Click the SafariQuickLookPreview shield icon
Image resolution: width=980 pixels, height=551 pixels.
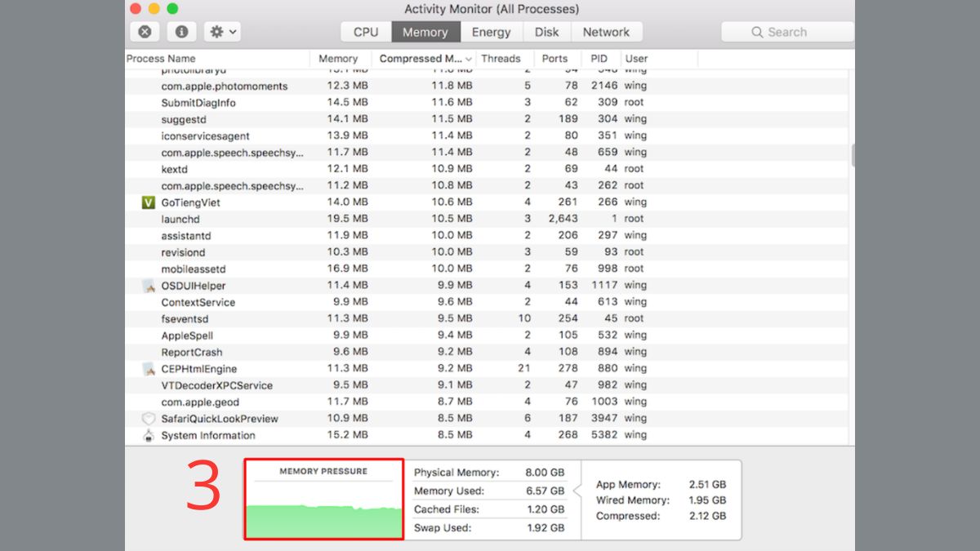(x=148, y=419)
